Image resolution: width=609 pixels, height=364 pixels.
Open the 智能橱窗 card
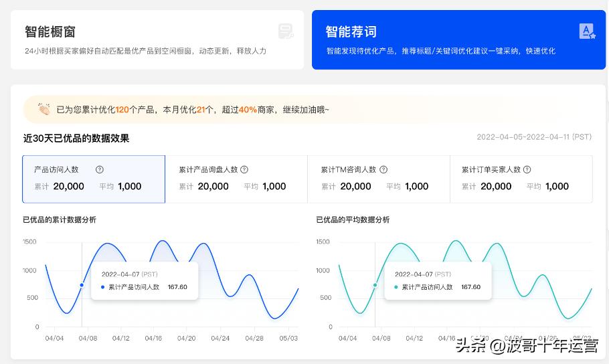[x=157, y=40]
